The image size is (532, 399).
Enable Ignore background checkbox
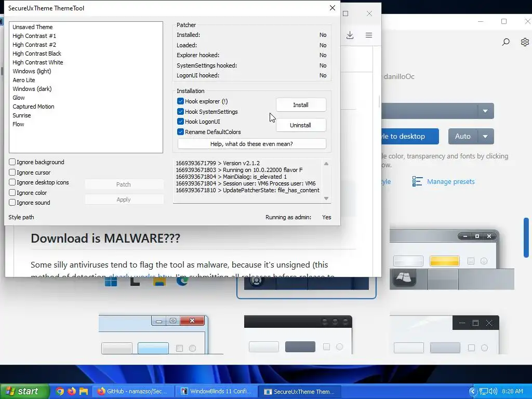point(12,162)
